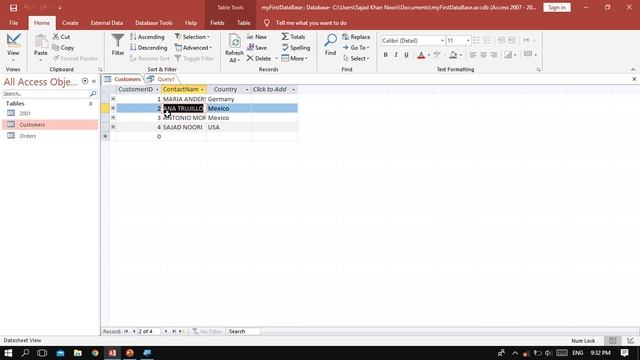Click the search magnifier in navigation pane
This screenshot has width=640, height=360.
click(93, 94)
